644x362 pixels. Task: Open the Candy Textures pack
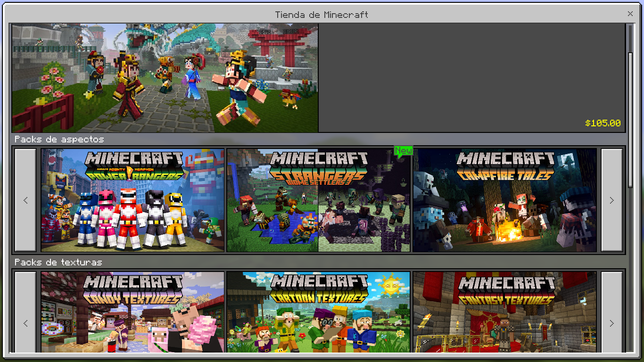pyautogui.click(x=132, y=312)
